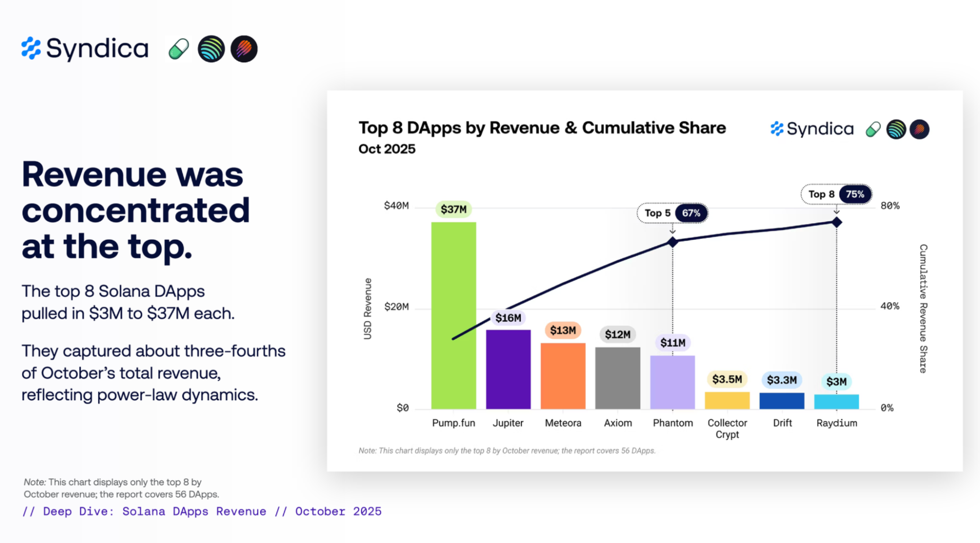Click the Syndica logo at top left
The image size is (980, 543).
(x=85, y=49)
